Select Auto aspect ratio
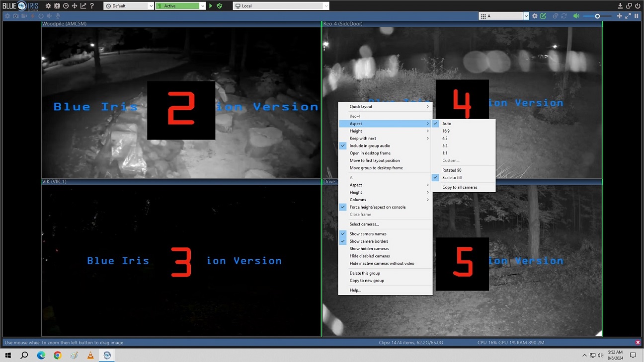Screen dimensions: 644x362 click(x=464, y=124)
